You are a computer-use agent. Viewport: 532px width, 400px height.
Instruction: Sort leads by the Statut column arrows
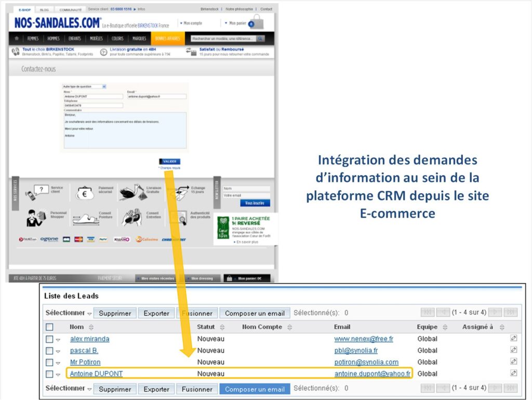(x=222, y=327)
